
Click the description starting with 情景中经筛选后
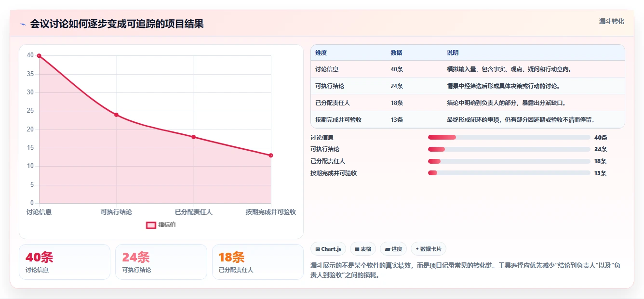point(503,86)
